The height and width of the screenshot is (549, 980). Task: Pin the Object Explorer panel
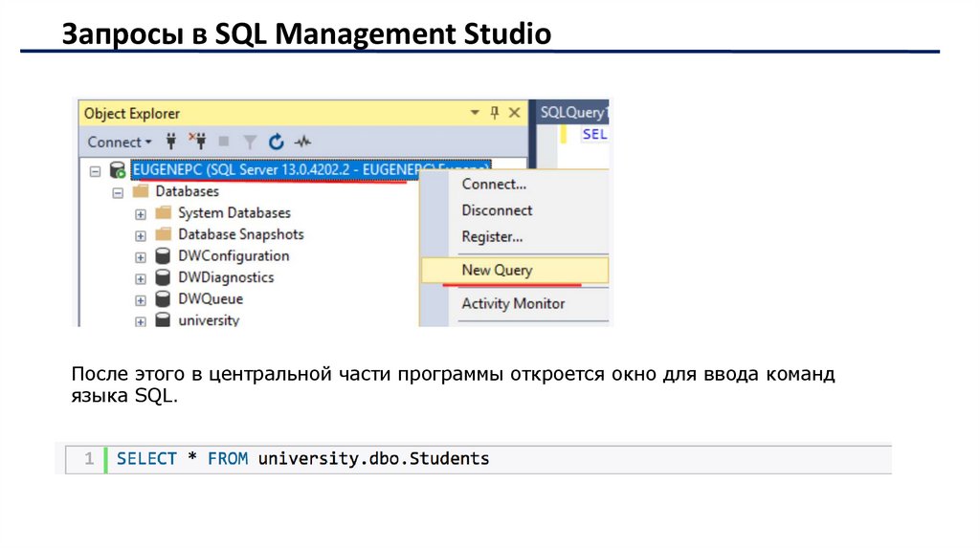(x=495, y=113)
